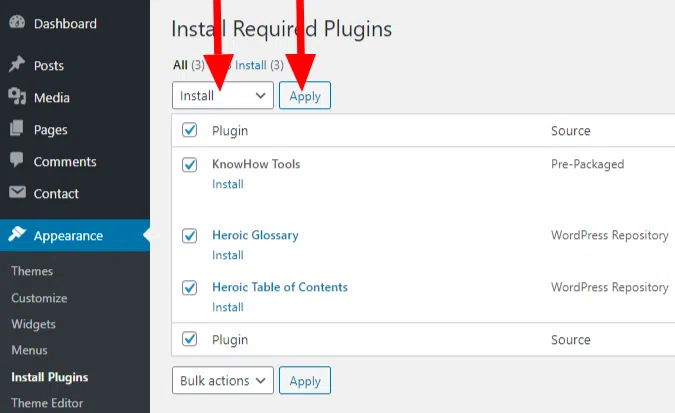Open the bottom Bulk actions dropdown
The width and height of the screenshot is (675, 413).
(x=222, y=381)
